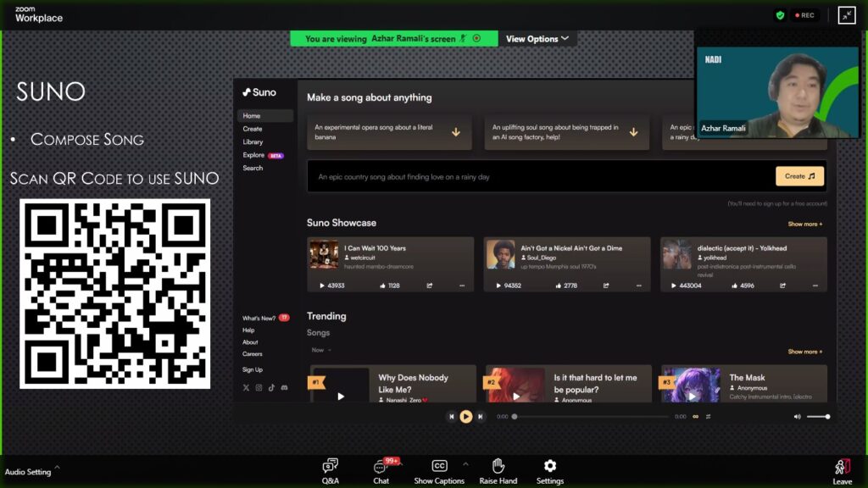This screenshot has width=868, height=488.
Task: Raise hand in the meeting
Action: coord(498,471)
